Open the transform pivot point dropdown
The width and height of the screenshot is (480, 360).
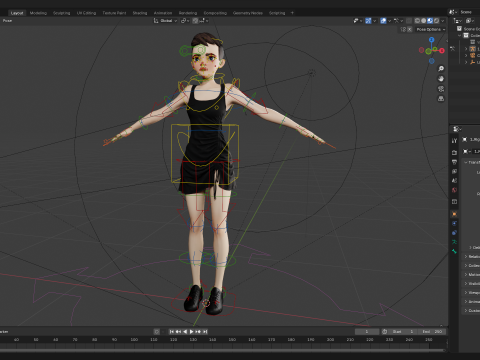(185, 21)
